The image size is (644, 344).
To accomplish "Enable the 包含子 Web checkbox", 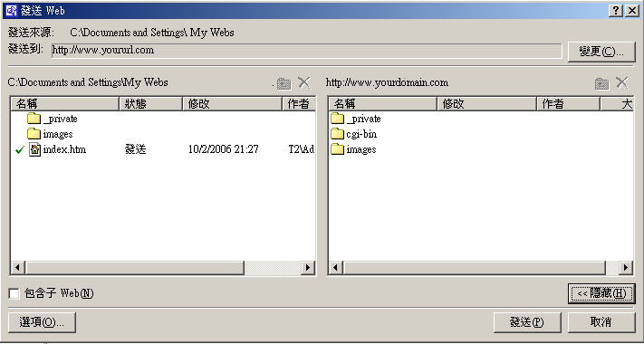I will (14, 293).
